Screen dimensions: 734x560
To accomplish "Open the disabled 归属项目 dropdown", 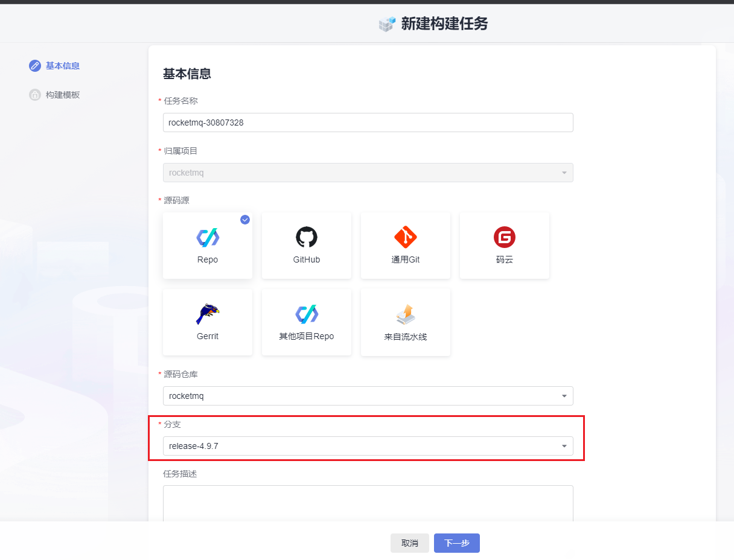I will [368, 173].
